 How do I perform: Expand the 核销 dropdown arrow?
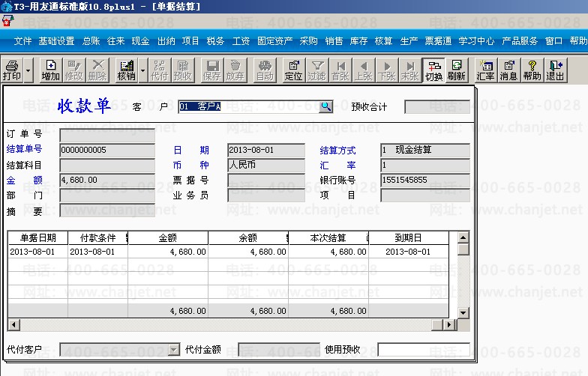point(142,70)
